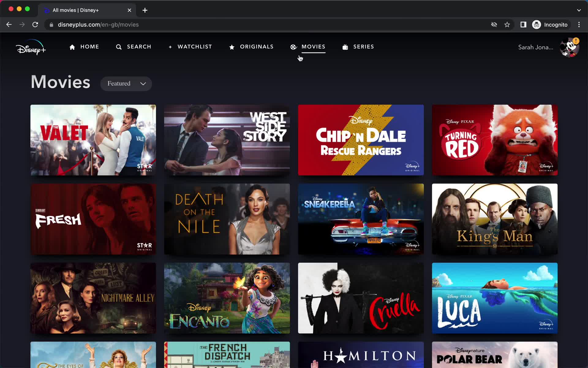
Task: Click the bookmark star in toolbar
Action: point(508,25)
